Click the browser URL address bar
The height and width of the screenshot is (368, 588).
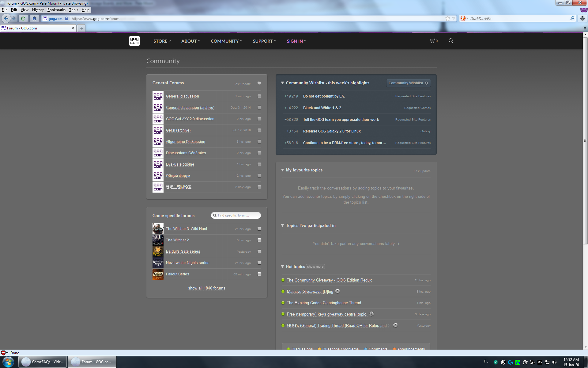point(257,18)
